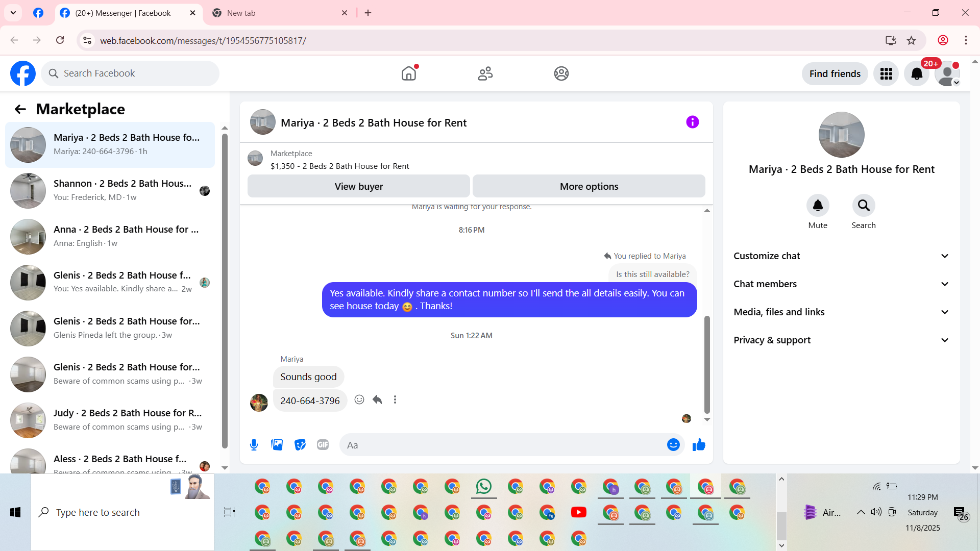The image size is (980, 551).
Task: Open Facebook notifications bell
Action: (x=916, y=74)
